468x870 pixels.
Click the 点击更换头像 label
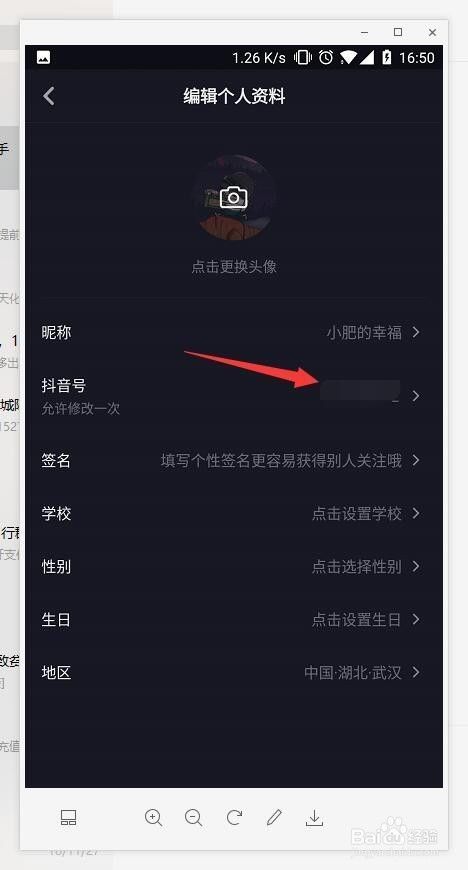point(234,267)
